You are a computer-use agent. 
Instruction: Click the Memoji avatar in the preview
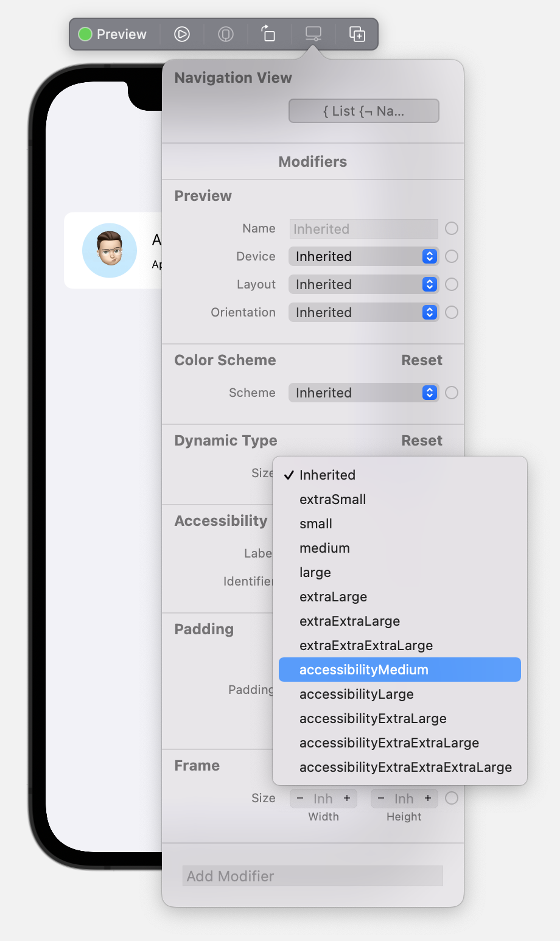110,250
